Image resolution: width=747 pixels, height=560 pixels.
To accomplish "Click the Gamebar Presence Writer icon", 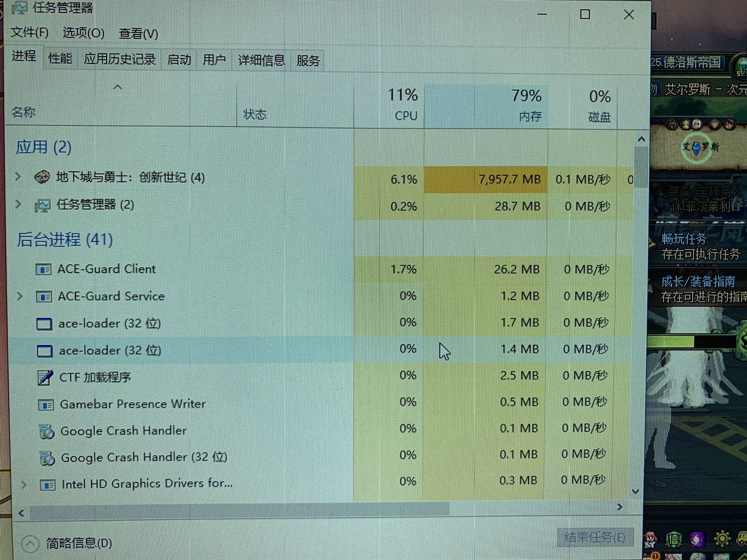I will tap(46, 405).
